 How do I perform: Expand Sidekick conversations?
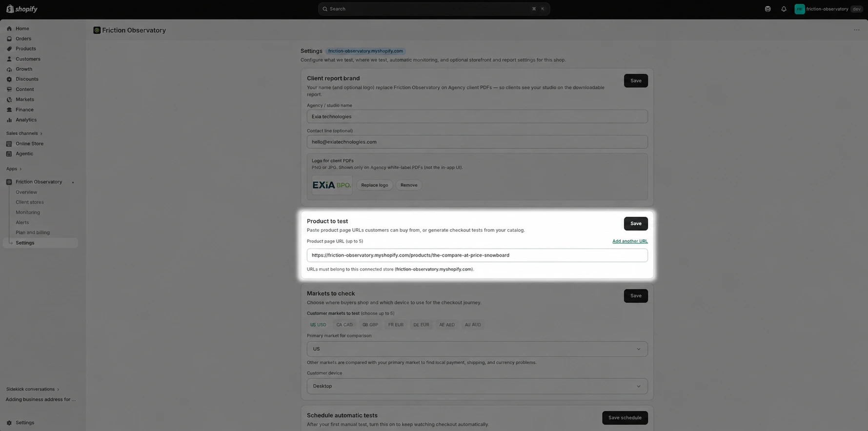(x=33, y=390)
